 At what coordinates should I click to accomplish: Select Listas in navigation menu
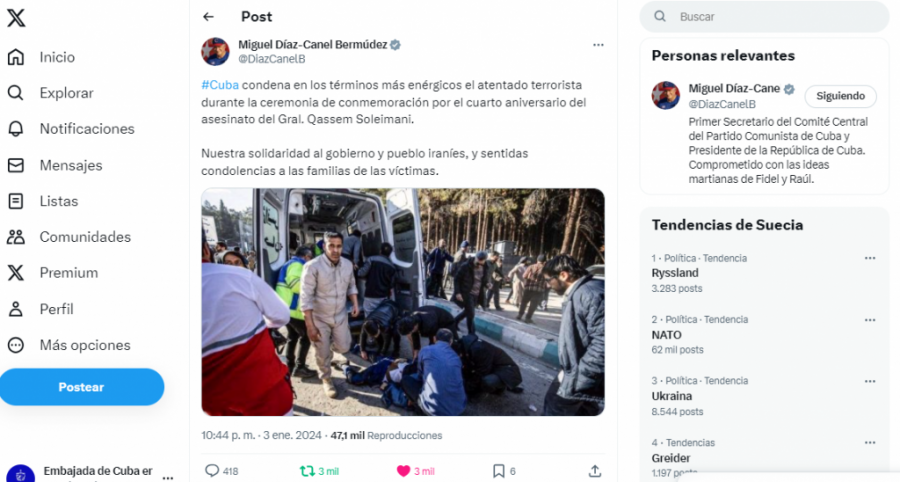[42, 201]
